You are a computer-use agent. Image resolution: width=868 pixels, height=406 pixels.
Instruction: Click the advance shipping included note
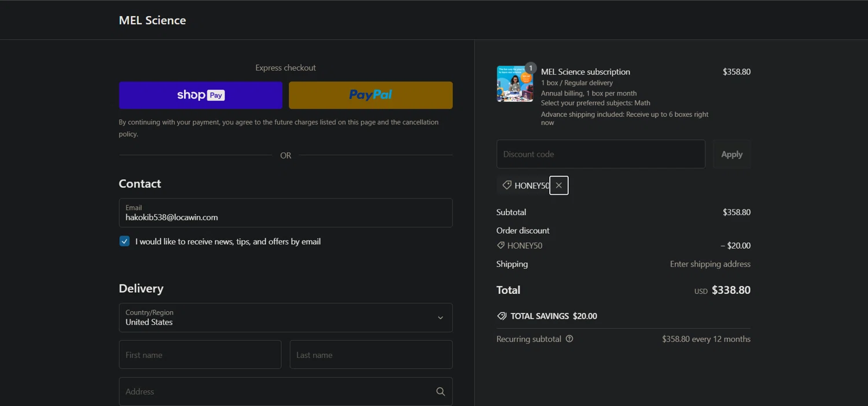pos(625,119)
